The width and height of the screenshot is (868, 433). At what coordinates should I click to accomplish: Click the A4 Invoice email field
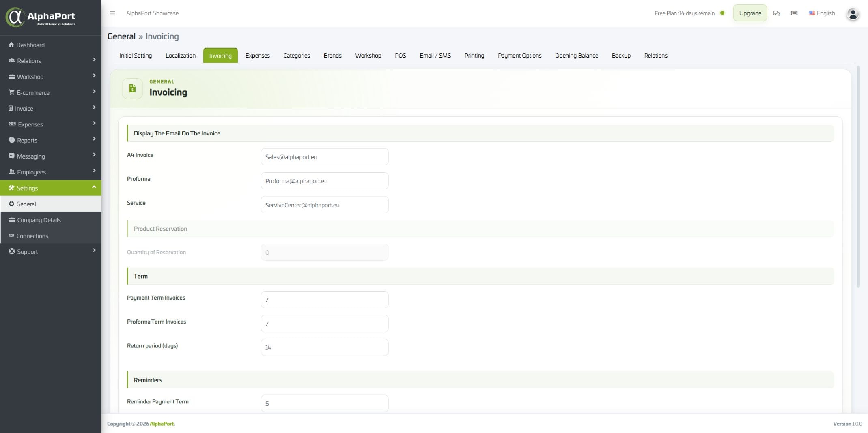point(325,157)
